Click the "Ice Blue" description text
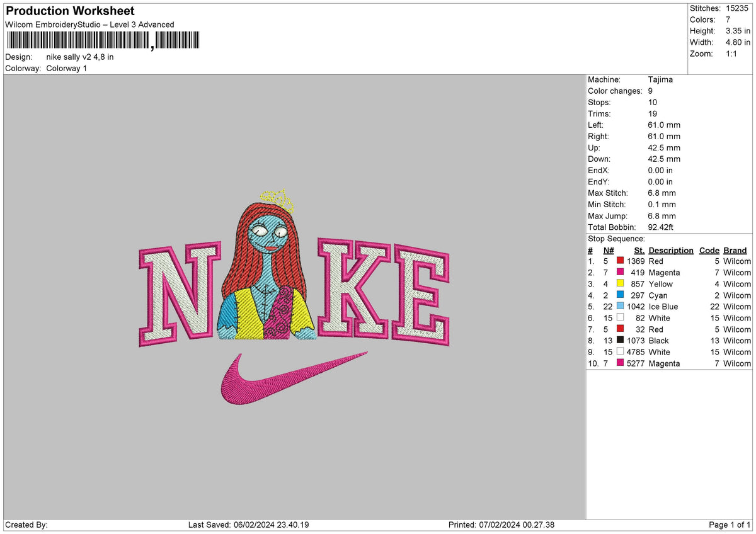The height and width of the screenshot is (534, 756). pyautogui.click(x=663, y=307)
